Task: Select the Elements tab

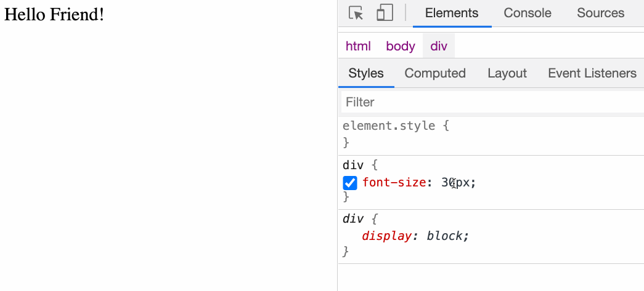Action: [452, 13]
